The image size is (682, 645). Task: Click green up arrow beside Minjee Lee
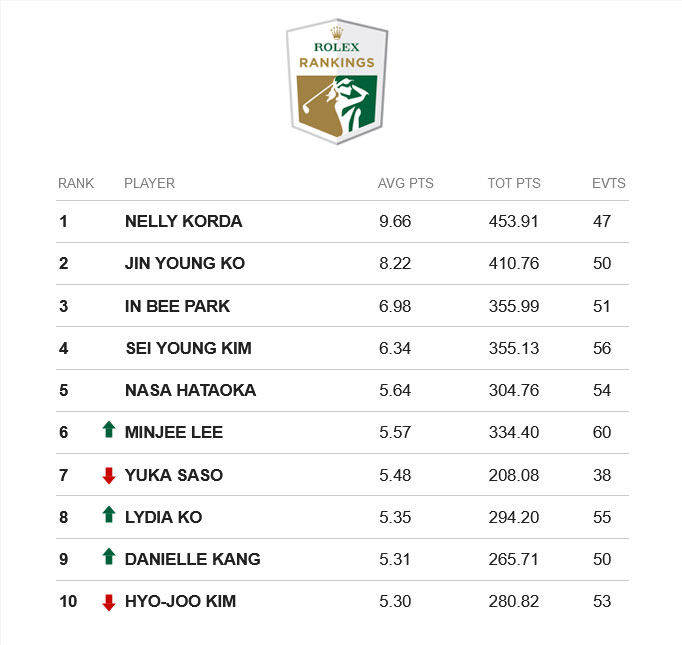point(109,431)
